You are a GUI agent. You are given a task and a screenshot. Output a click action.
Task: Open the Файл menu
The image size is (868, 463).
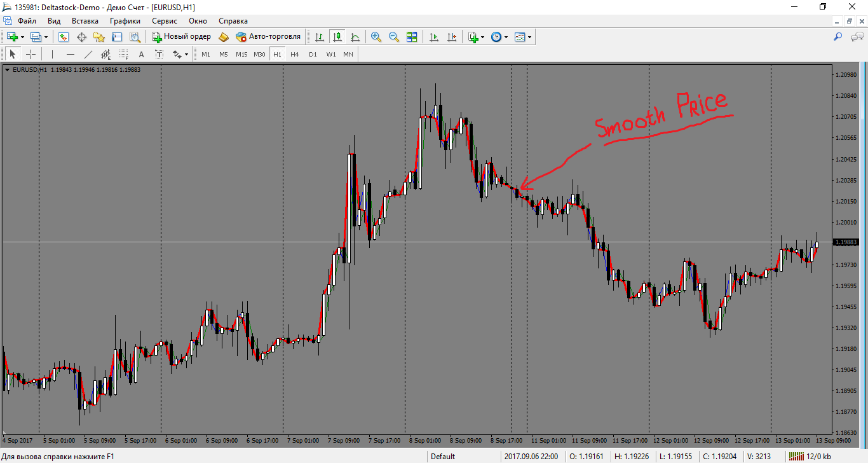pyautogui.click(x=27, y=21)
